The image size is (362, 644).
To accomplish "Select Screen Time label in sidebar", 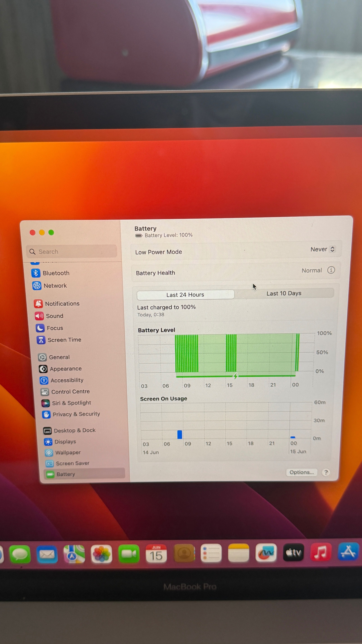I will coord(64,340).
